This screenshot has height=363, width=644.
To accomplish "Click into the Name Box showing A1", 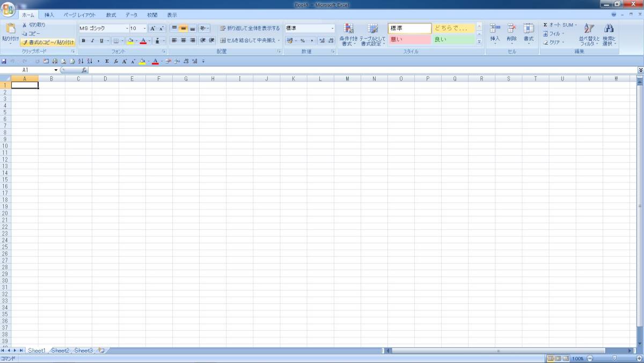I will coord(26,70).
